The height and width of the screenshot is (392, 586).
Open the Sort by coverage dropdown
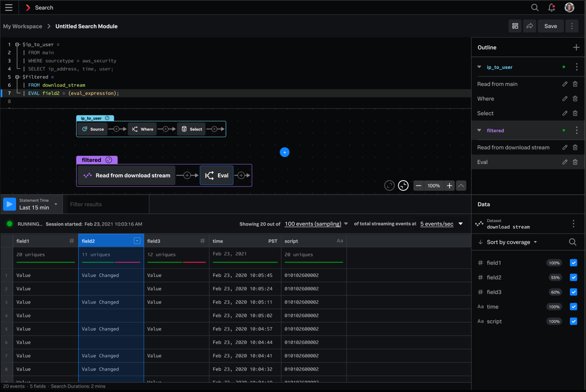(512, 242)
